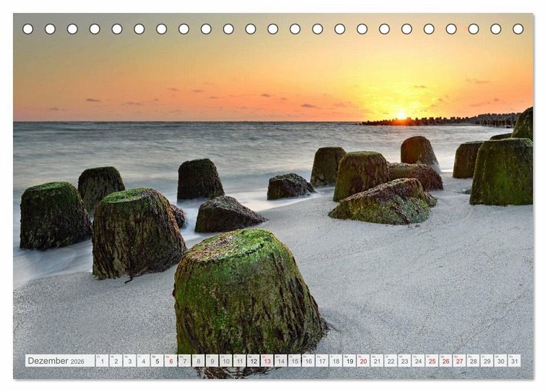The width and height of the screenshot is (546, 392).
Task: Click day 4 in the date row
Action: click(143, 361)
